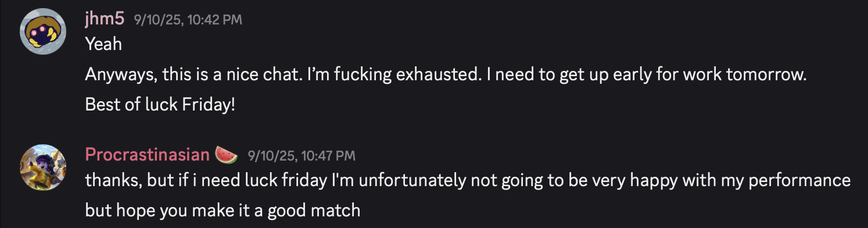Select the "Anyways, this is a nice chat" message
Screen dimensions: 868x228
tap(446, 74)
